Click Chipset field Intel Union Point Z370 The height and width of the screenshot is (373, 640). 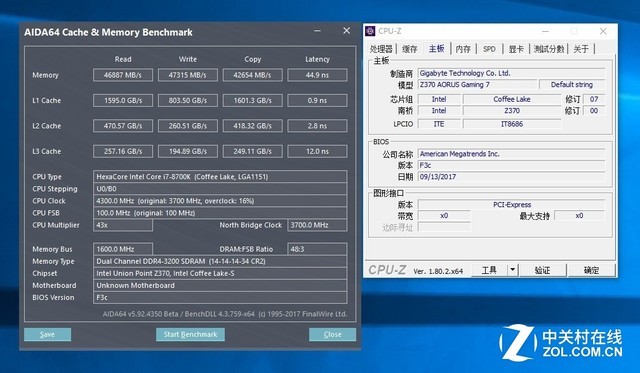(x=220, y=273)
